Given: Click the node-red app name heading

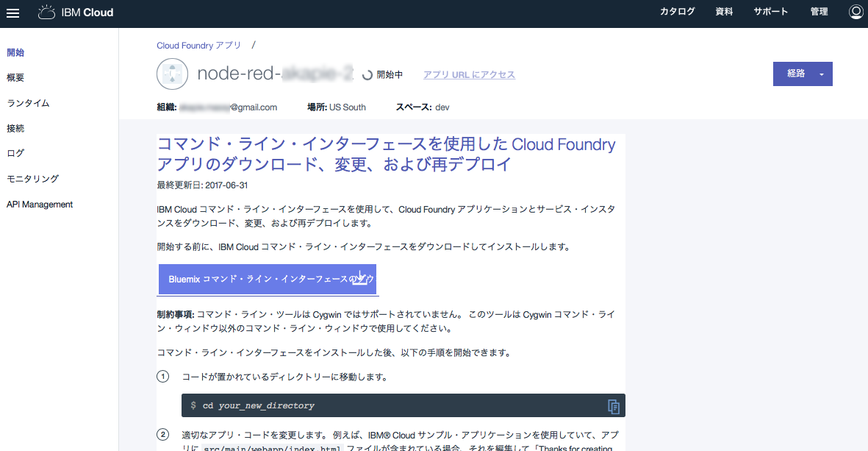Looking at the screenshot, I should coord(275,73).
